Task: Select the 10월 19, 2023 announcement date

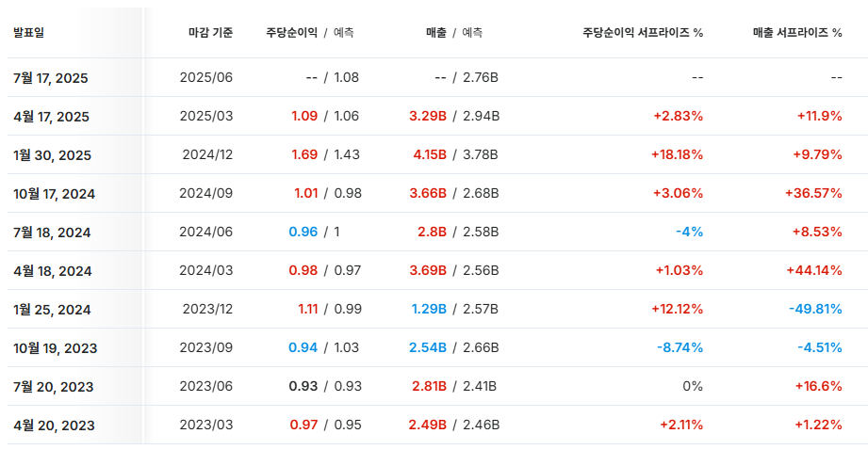Action: pyautogui.click(x=56, y=349)
